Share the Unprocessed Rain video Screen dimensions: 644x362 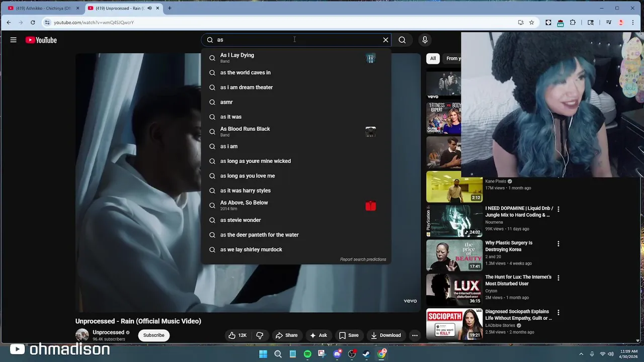coord(286,335)
